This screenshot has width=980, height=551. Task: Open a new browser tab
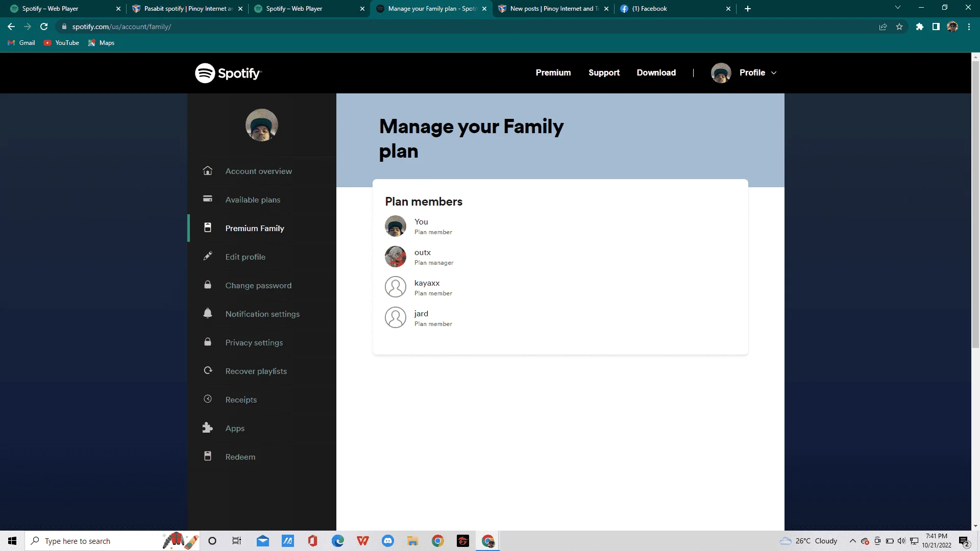coord(748,9)
